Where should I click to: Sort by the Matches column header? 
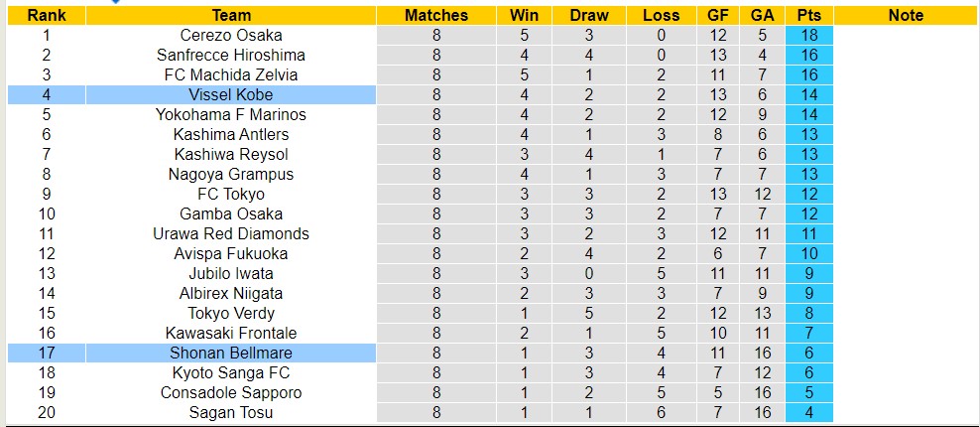(x=436, y=15)
